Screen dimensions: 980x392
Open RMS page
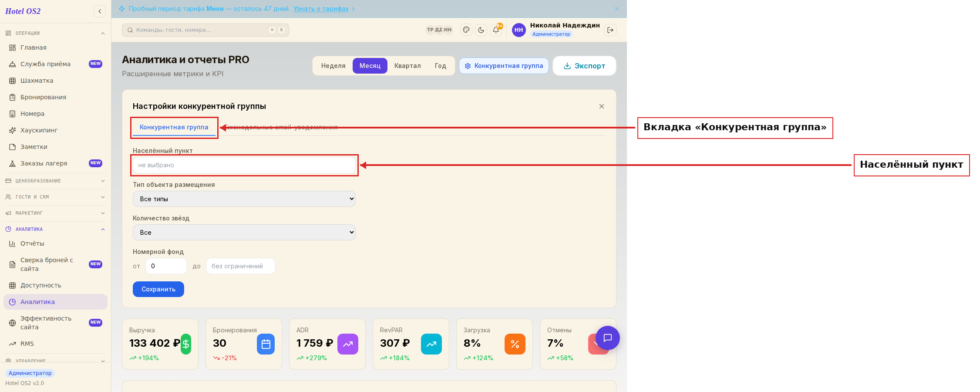tap(55, 344)
